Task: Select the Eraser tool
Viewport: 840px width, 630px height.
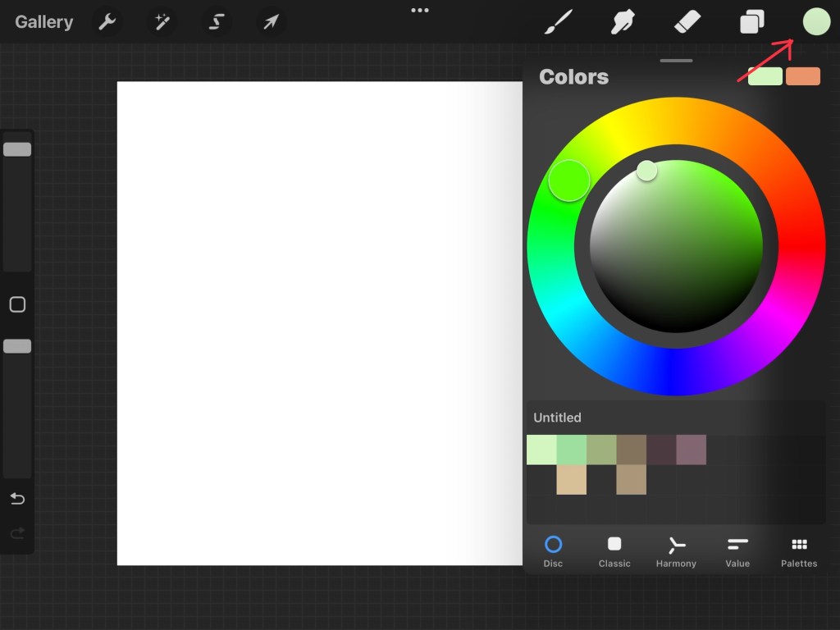Action: click(x=687, y=22)
